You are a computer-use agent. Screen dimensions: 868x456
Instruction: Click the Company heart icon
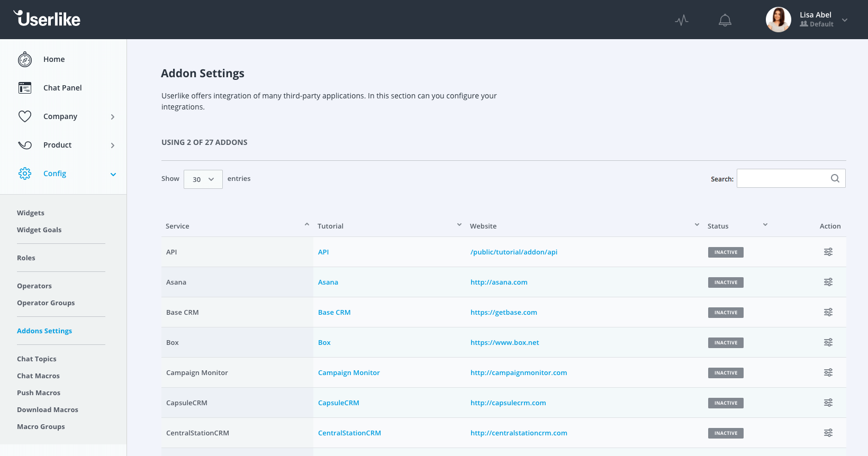[x=25, y=116]
